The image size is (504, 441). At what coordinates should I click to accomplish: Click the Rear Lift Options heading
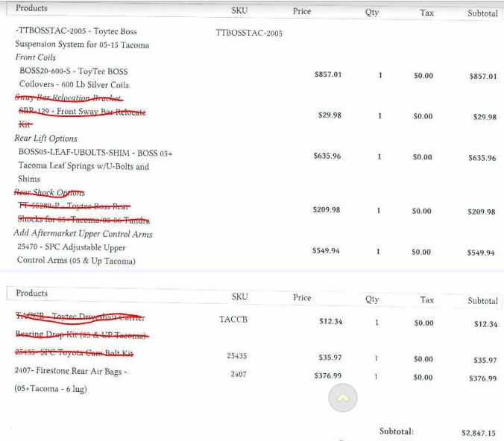45,139
